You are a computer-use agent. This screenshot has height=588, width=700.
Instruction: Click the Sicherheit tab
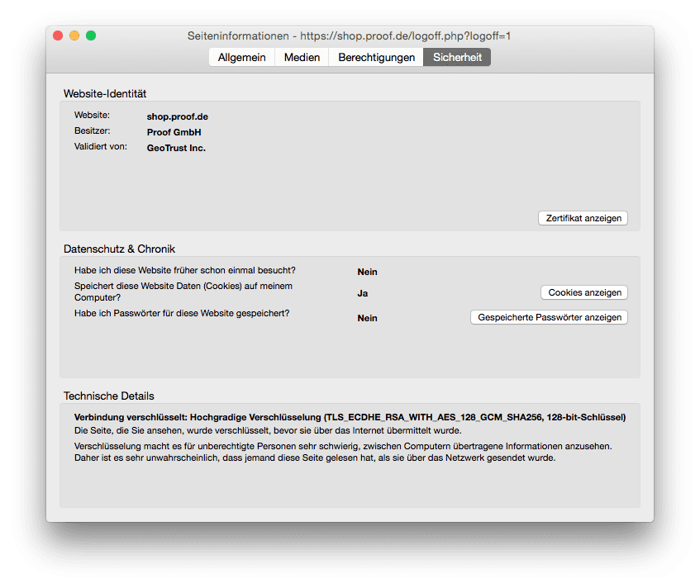point(457,58)
